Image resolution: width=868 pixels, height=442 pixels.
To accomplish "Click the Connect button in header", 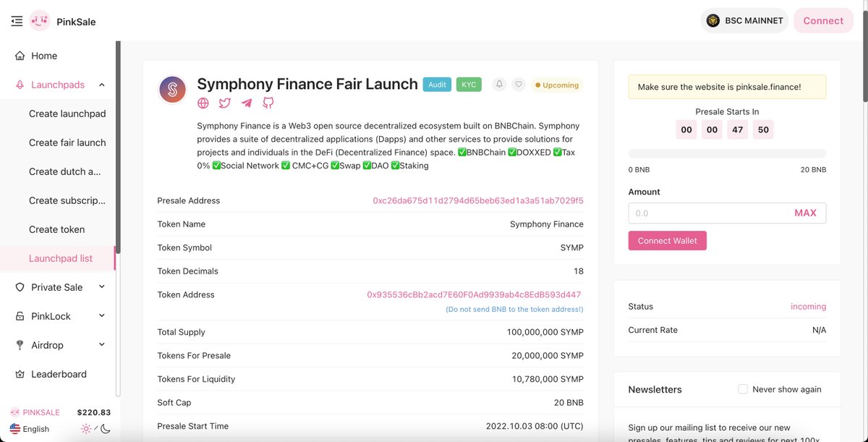I will [x=823, y=21].
